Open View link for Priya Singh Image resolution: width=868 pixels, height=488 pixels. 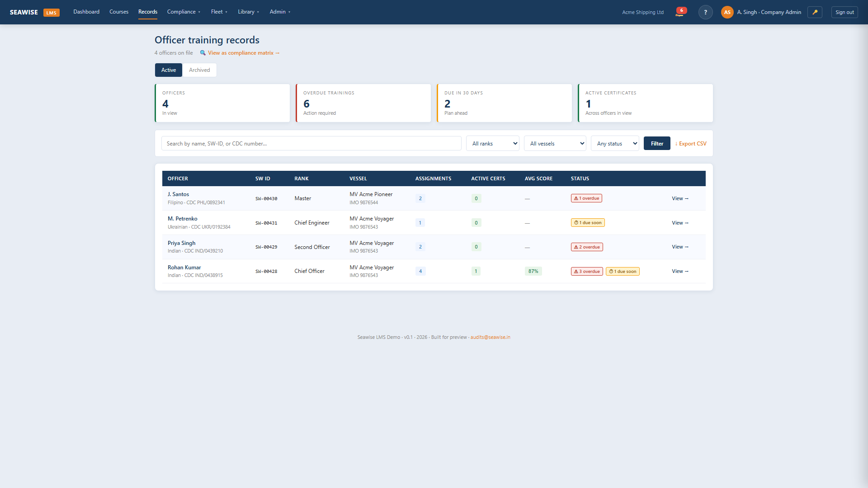pyautogui.click(x=680, y=247)
